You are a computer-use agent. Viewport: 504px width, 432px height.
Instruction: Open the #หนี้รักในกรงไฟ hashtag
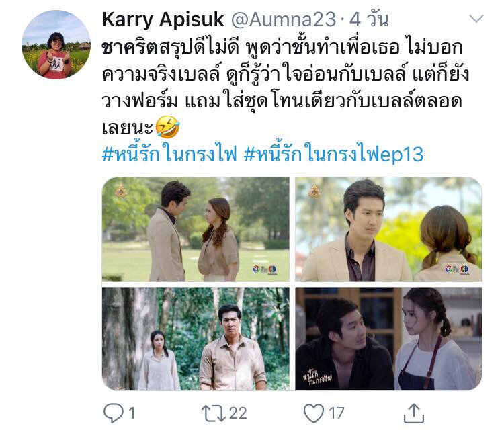(169, 154)
